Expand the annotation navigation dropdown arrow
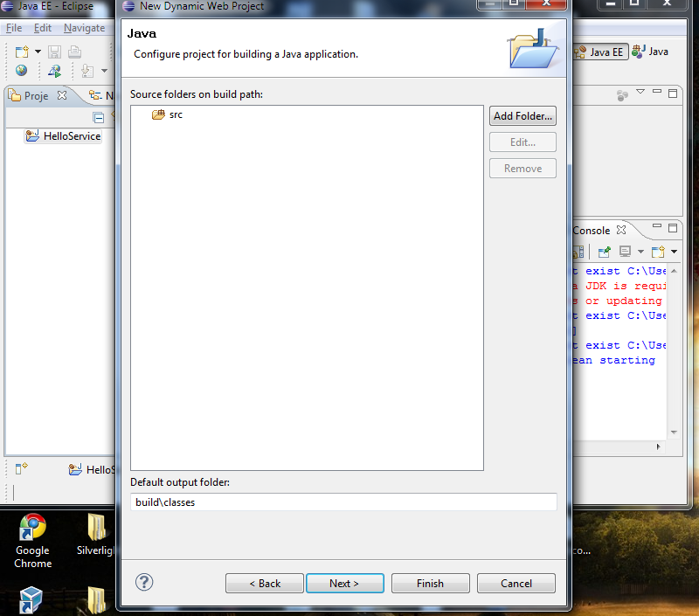This screenshot has width=699, height=616. click(104, 71)
